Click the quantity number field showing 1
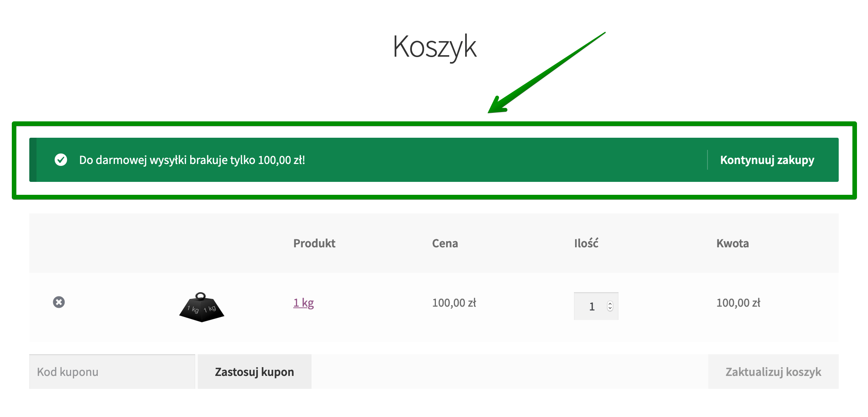Viewport: 868px width, 417px height. (x=596, y=306)
